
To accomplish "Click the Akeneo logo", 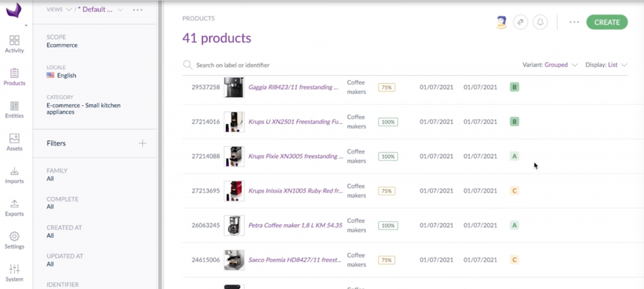I will (x=14, y=10).
